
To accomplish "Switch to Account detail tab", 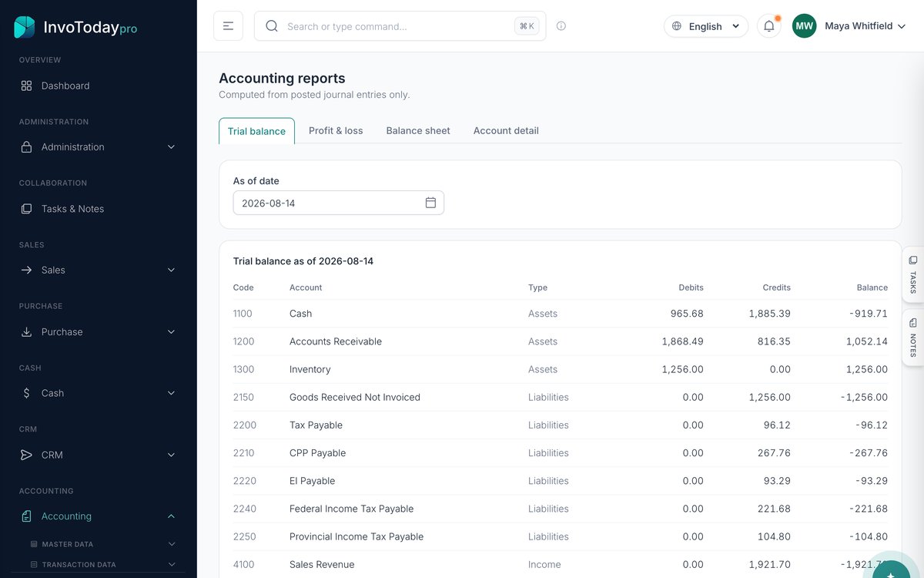I will pos(506,131).
